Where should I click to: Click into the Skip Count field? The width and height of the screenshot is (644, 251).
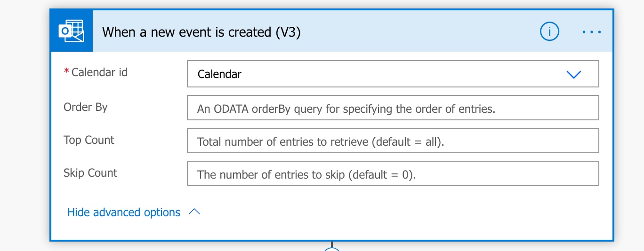tap(393, 174)
